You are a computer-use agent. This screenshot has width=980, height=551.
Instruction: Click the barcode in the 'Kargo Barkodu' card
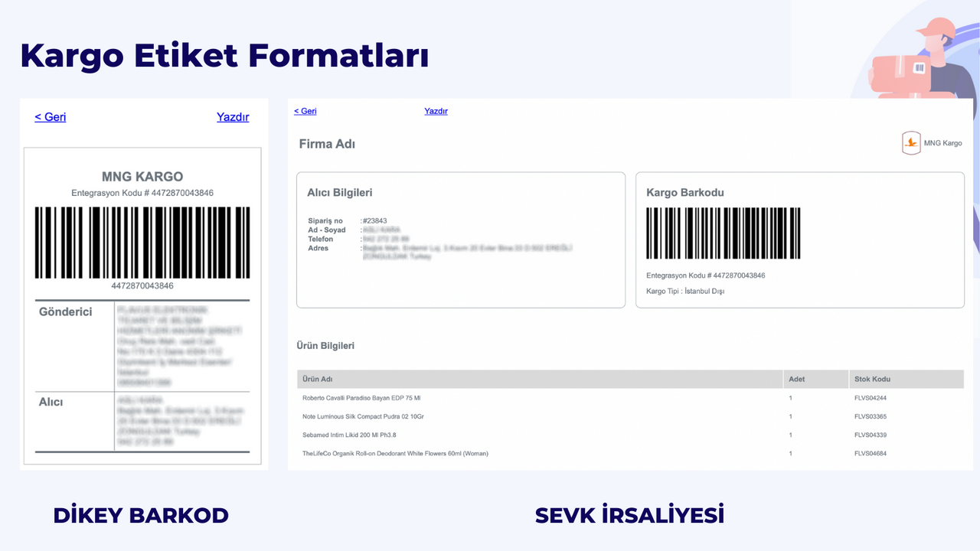(724, 233)
